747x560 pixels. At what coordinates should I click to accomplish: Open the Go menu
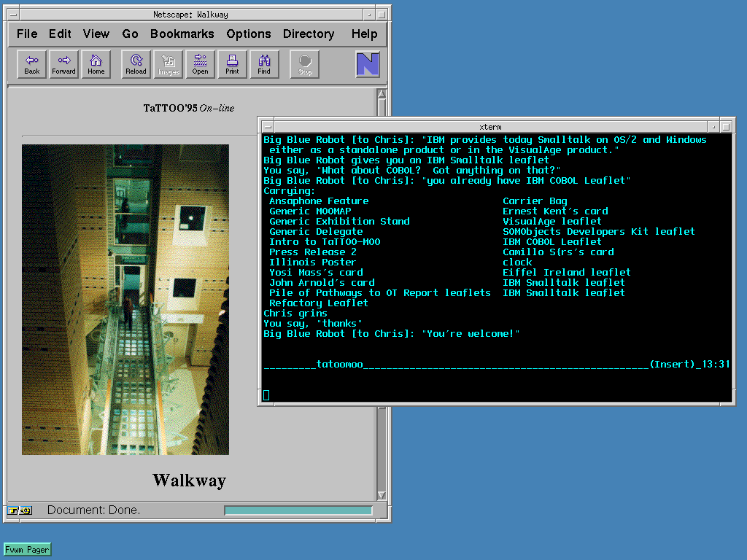click(x=130, y=34)
